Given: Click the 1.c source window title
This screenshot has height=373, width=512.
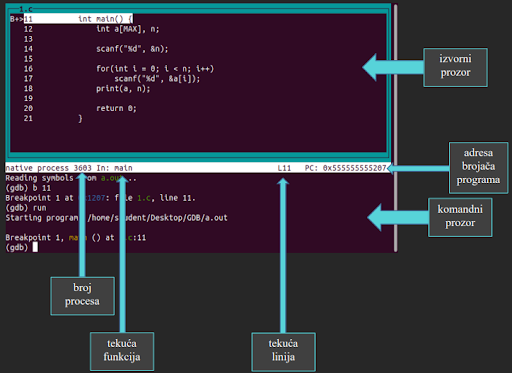Looking at the screenshot, I should pos(26,9).
